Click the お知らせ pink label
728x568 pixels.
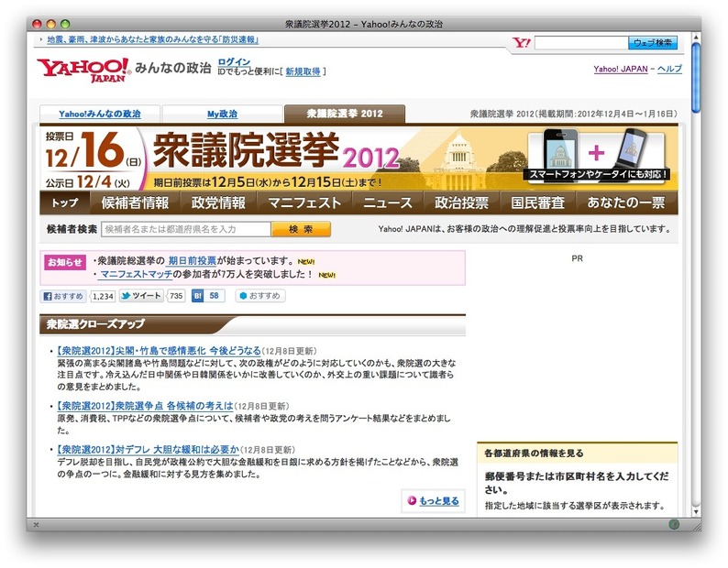(65, 262)
